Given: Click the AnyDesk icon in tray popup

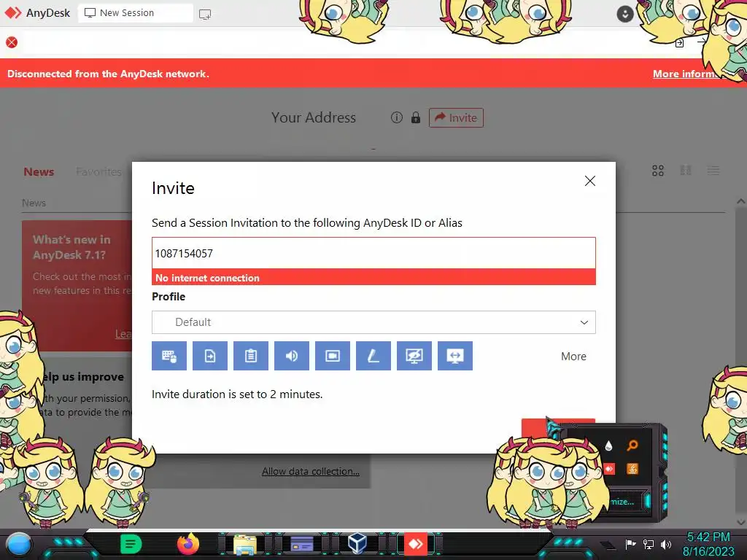Looking at the screenshot, I should [x=609, y=469].
